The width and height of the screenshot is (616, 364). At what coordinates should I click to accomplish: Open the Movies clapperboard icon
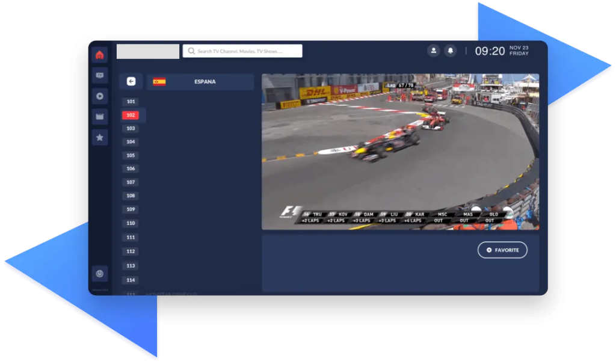click(x=100, y=117)
